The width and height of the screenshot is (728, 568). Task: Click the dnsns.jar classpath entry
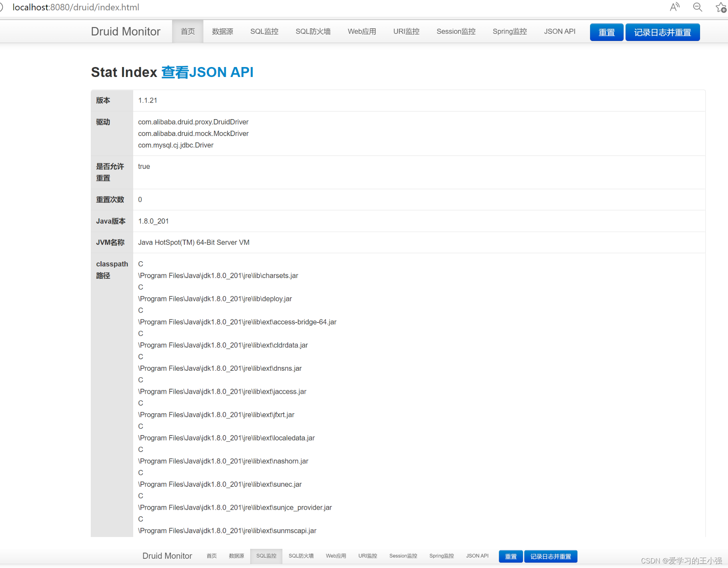pos(220,368)
